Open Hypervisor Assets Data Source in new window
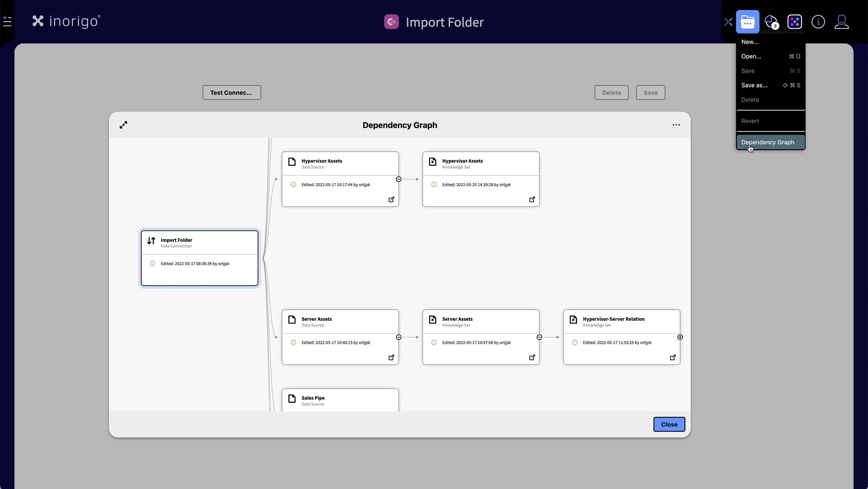868x489 pixels. pyautogui.click(x=391, y=200)
